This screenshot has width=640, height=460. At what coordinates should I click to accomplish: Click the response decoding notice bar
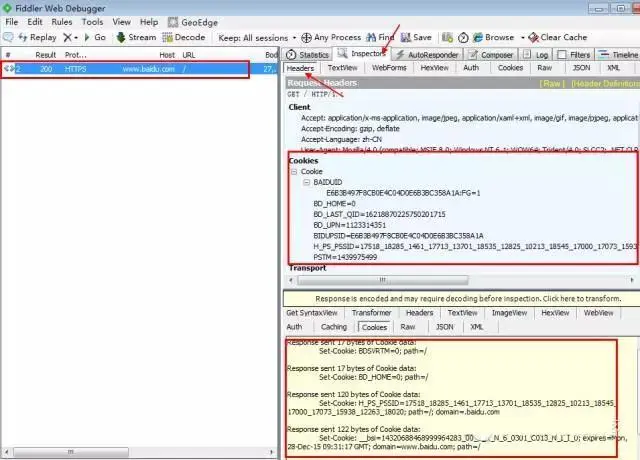tap(461, 299)
